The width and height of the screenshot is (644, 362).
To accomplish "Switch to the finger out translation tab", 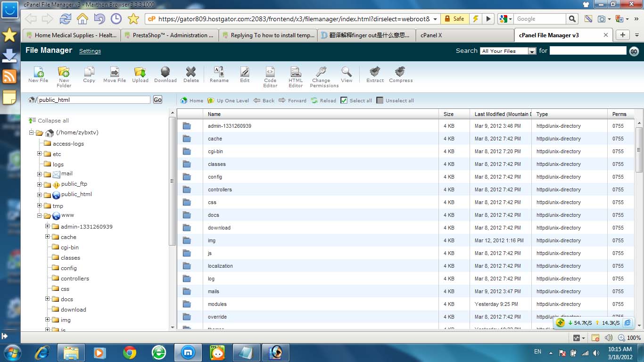I will point(365,35).
